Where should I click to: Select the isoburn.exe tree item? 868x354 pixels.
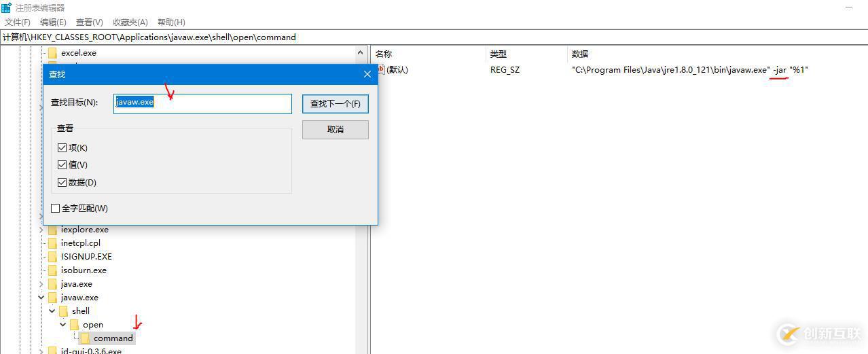point(84,270)
